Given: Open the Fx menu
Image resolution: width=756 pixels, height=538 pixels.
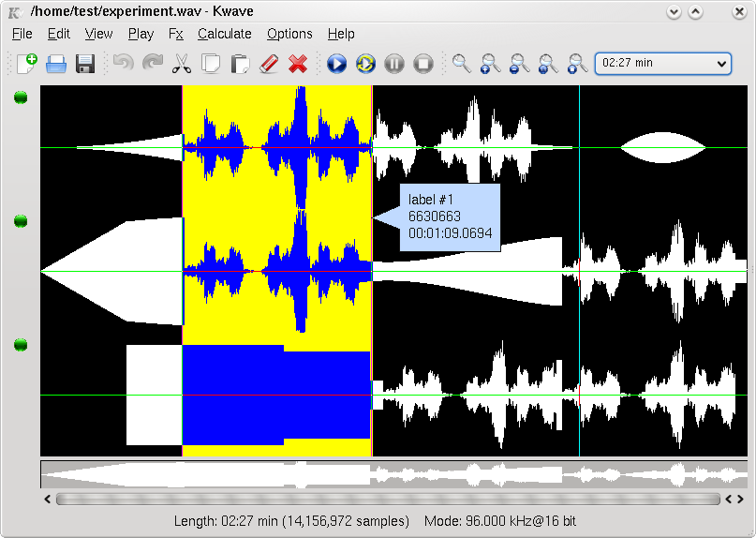Looking at the screenshot, I should tap(175, 34).
